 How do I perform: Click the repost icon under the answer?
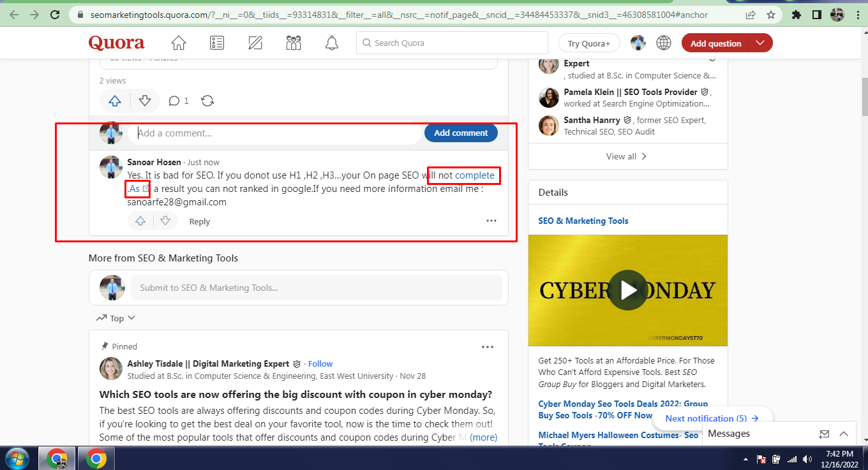207,100
